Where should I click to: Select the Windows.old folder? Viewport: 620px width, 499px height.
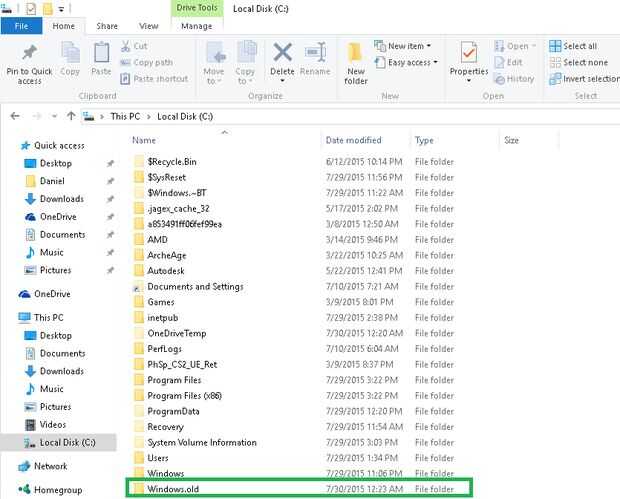(x=299, y=489)
